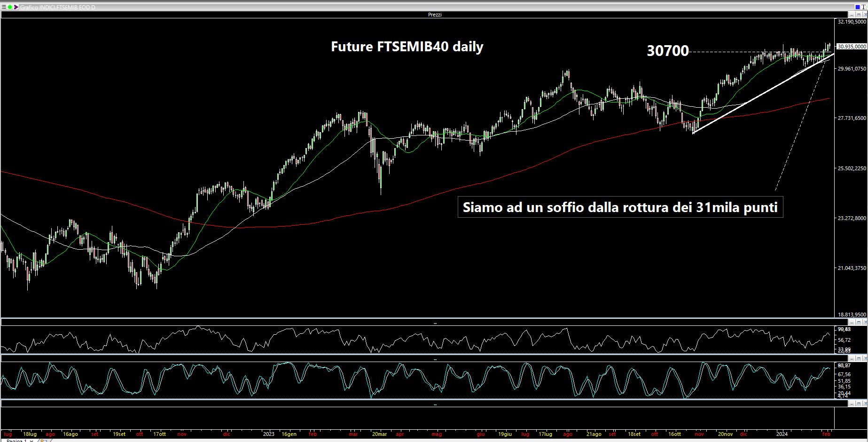Click the Prezzi panel title
Image resolution: width=868 pixels, height=442 pixels.
click(x=435, y=15)
